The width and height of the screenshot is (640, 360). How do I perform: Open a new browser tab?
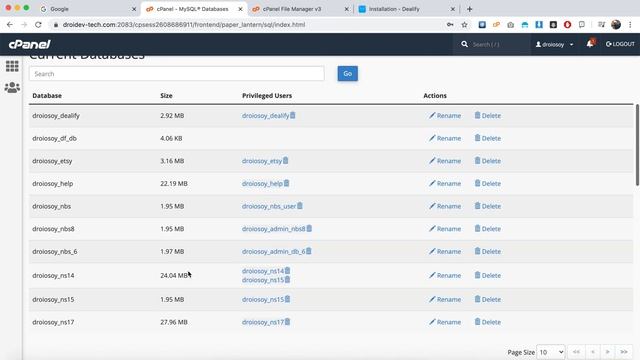point(469,9)
